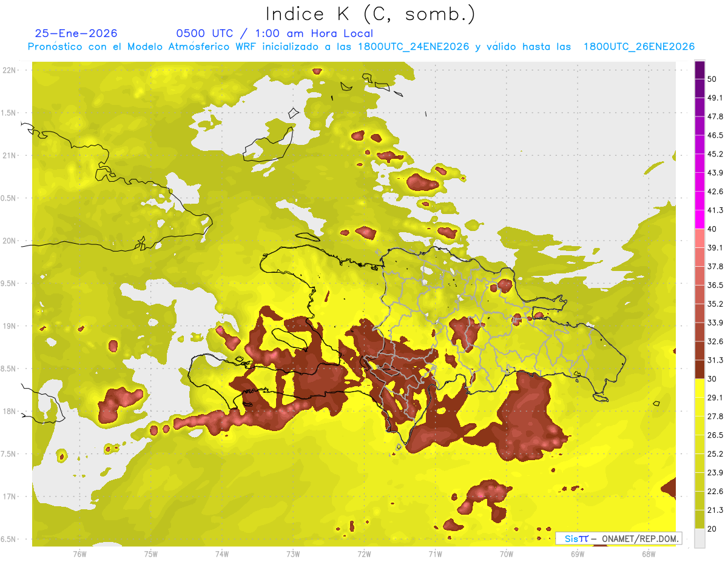Click the "22N" latitude label
Screen dimensions: 728x562
click(9, 70)
